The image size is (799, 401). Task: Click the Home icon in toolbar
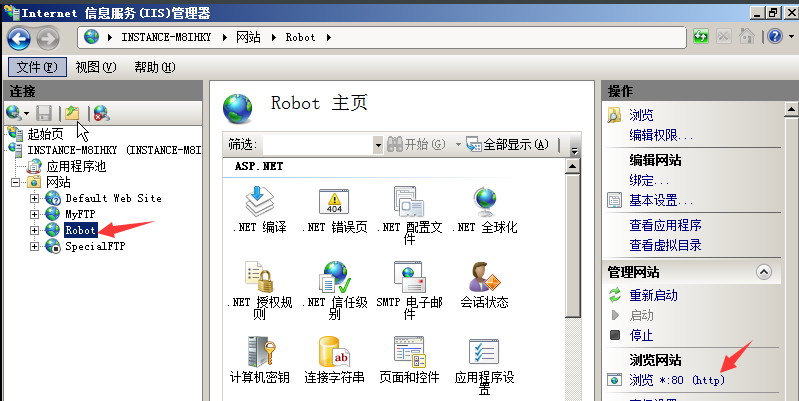click(747, 37)
